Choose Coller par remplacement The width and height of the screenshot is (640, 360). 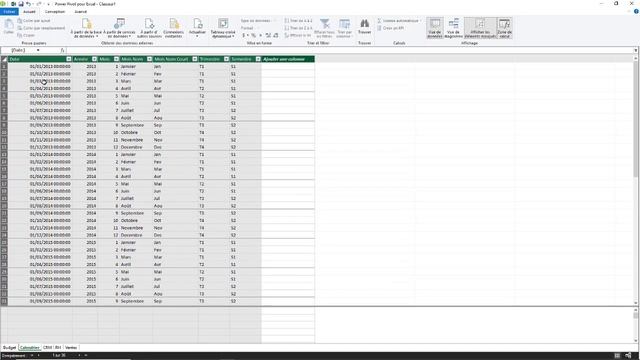[41, 28]
